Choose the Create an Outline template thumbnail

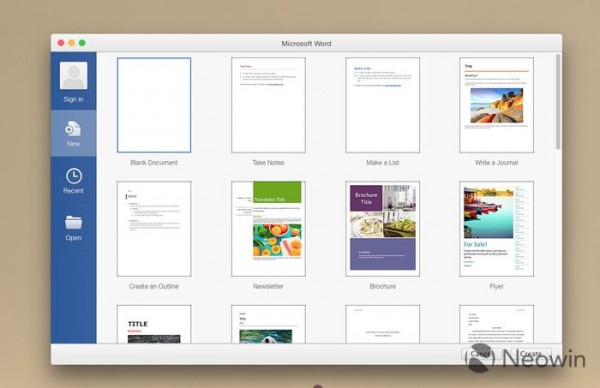tap(154, 229)
